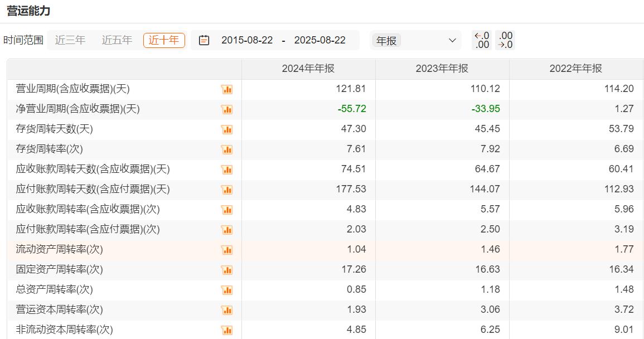Select 营业周期(含应收票据)(天) row label
Image resolution: width=644 pixels, height=339 pixels.
coord(72,89)
